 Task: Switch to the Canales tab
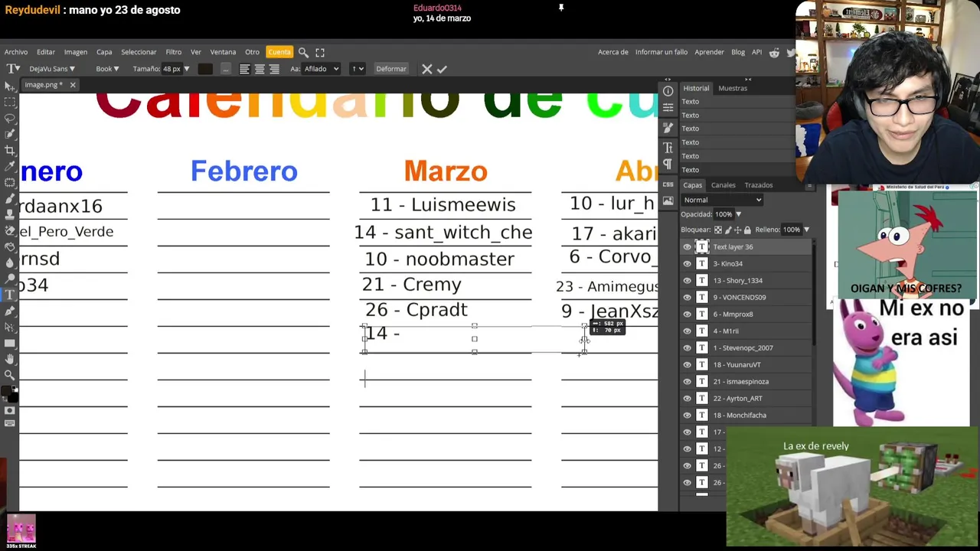click(723, 185)
